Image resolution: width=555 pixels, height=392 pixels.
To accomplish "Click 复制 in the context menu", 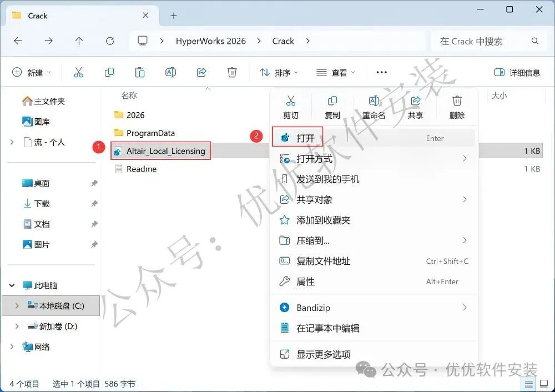I will (332, 107).
